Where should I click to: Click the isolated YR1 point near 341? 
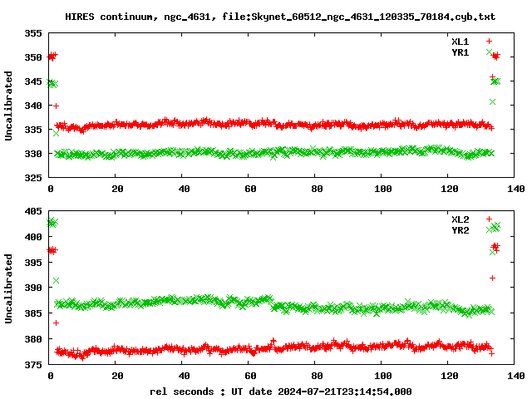pyautogui.click(x=492, y=101)
